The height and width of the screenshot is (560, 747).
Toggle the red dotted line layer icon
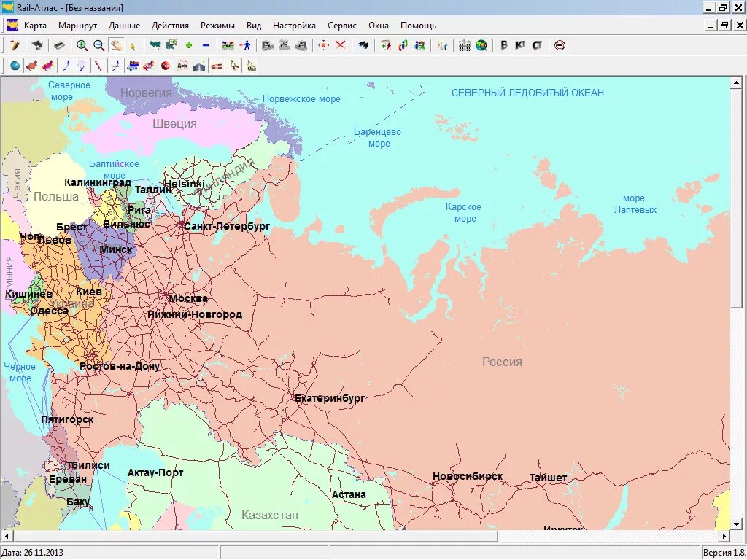coord(98,66)
